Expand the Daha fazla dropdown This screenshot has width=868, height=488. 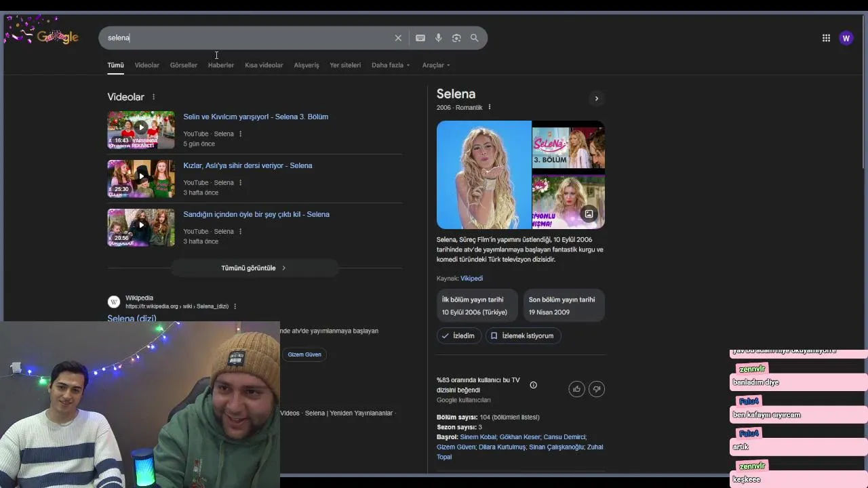391,65
